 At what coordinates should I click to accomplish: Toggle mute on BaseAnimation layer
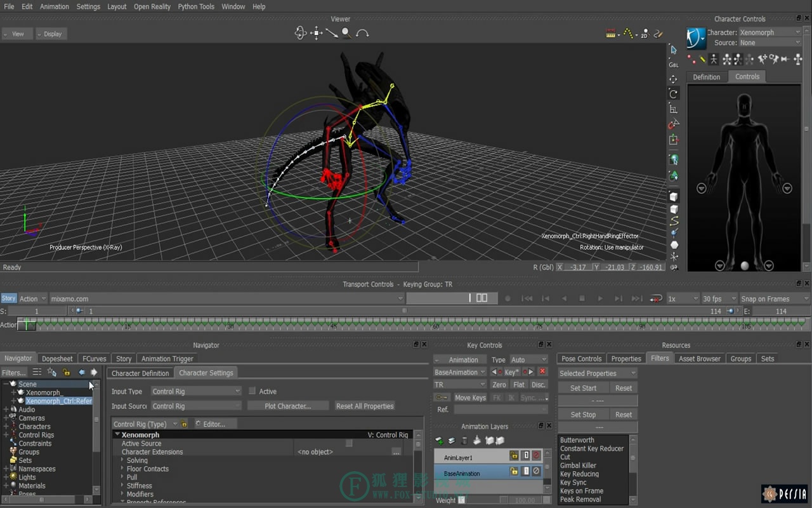tap(537, 471)
